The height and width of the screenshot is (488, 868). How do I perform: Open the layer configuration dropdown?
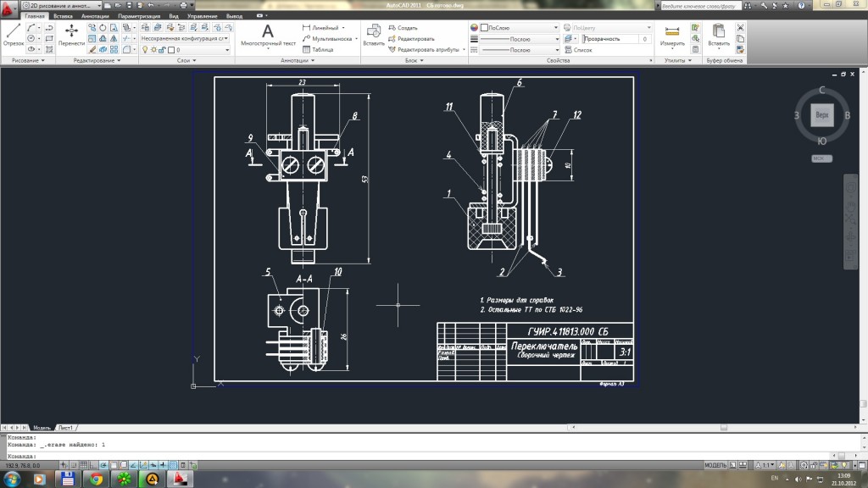point(184,38)
